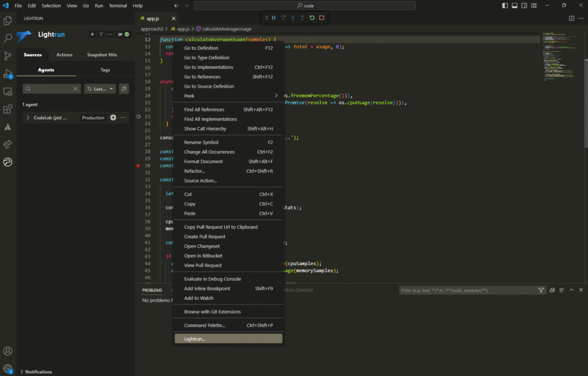Viewport: 588px width, 376px height.
Task: Expand Notifications in the bottom status bar
Action: pos(36,371)
